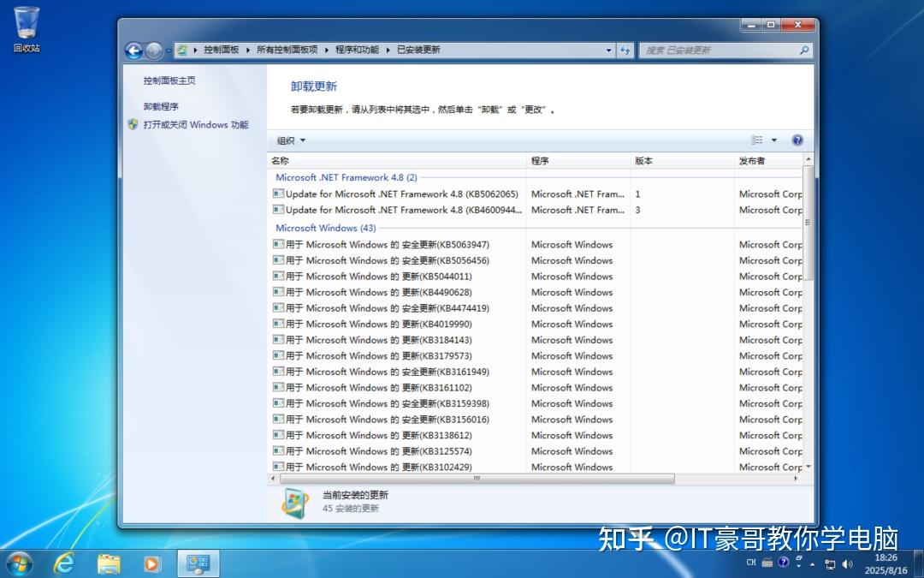Click the Start orb button

[x=17, y=564]
